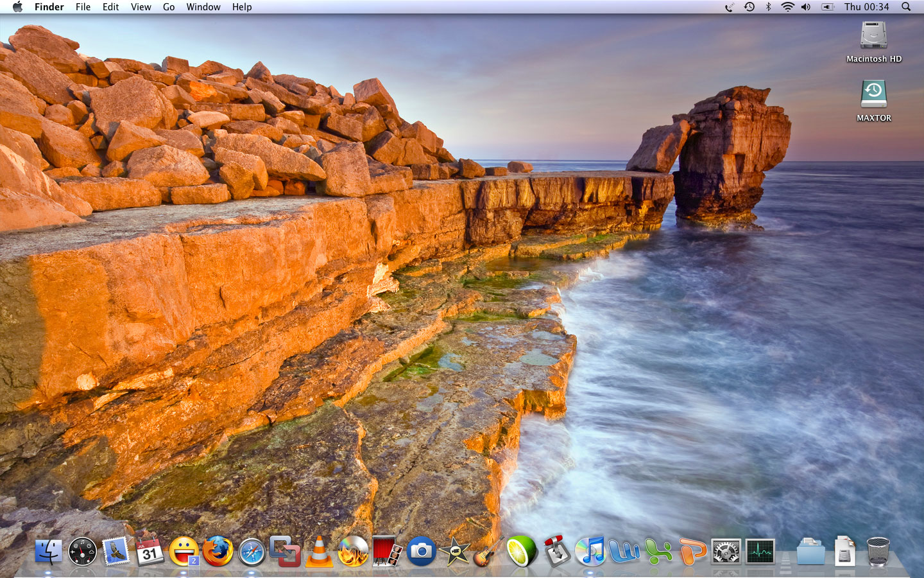Open Safari browser in the Dock
The height and width of the screenshot is (578, 924).
[x=252, y=552]
